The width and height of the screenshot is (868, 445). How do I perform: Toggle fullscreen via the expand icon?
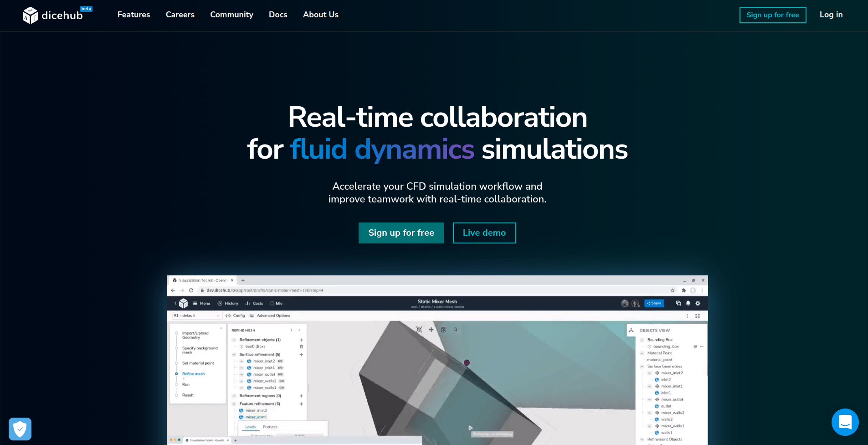pyautogui.click(x=698, y=316)
